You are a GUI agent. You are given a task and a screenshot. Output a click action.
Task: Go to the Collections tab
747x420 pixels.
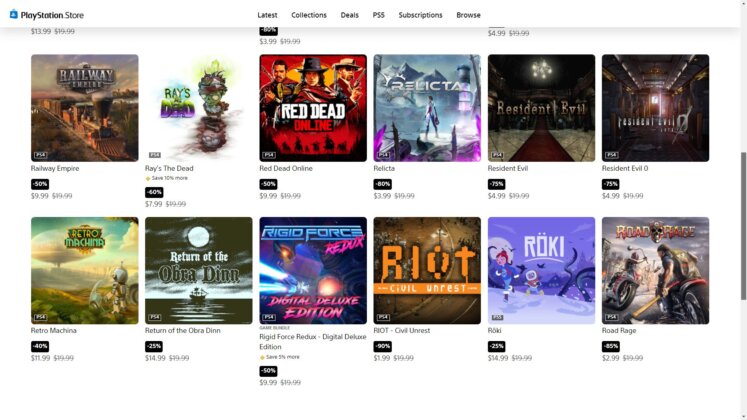[309, 15]
